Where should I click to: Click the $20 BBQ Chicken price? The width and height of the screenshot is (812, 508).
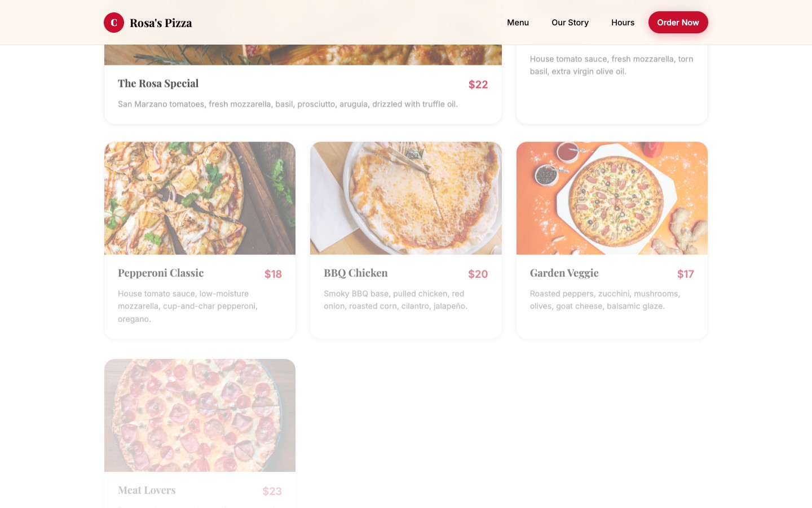click(478, 274)
